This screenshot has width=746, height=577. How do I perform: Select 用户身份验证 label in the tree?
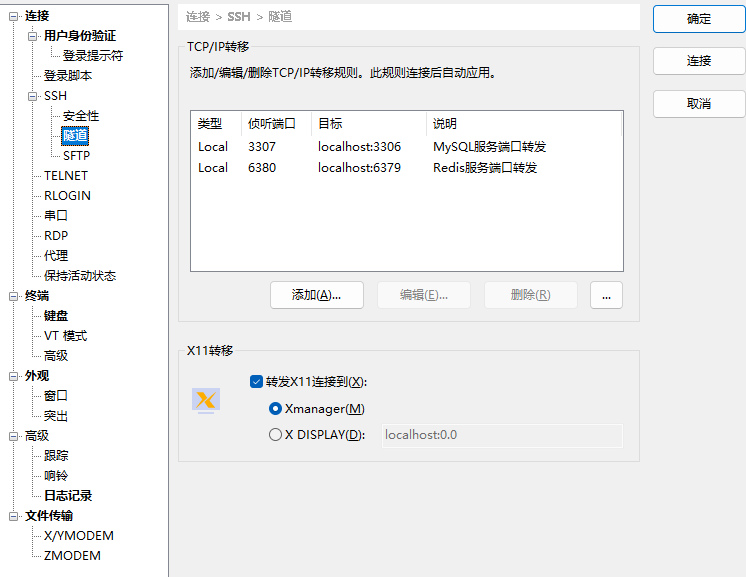(x=80, y=36)
